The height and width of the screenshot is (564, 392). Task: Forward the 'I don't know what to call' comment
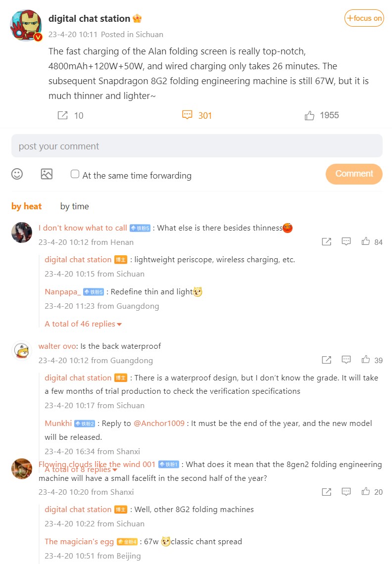[327, 241]
